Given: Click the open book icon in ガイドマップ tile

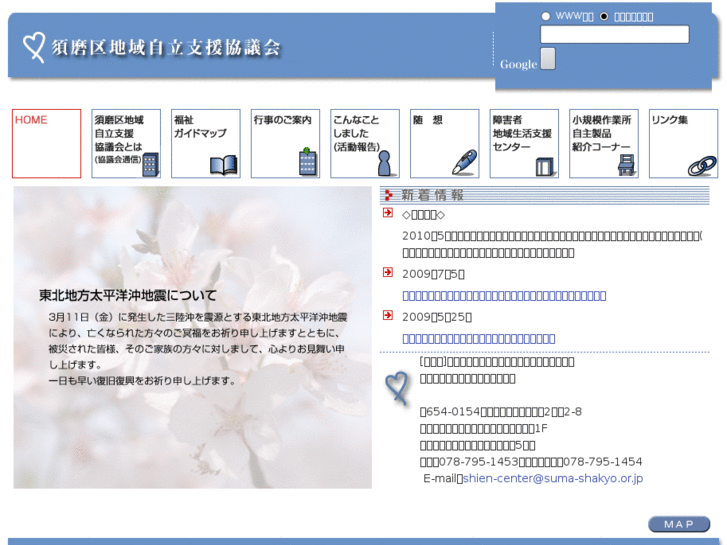Looking at the screenshot, I should (x=223, y=166).
